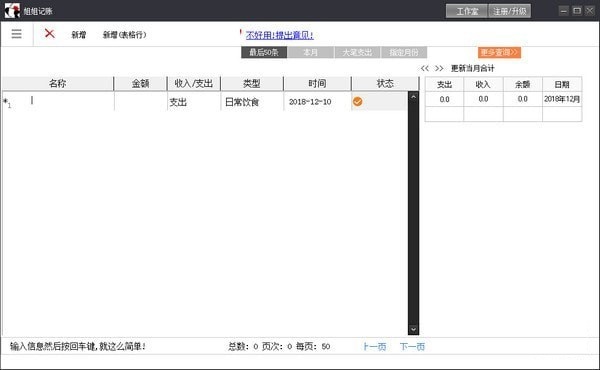Click the 2018-12-10 date cell

pyautogui.click(x=317, y=101)
